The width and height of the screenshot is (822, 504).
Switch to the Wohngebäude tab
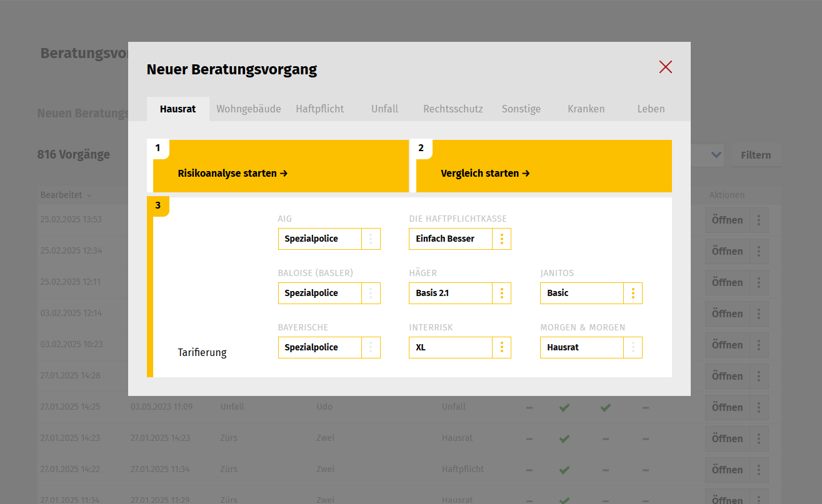click(249, 108)
